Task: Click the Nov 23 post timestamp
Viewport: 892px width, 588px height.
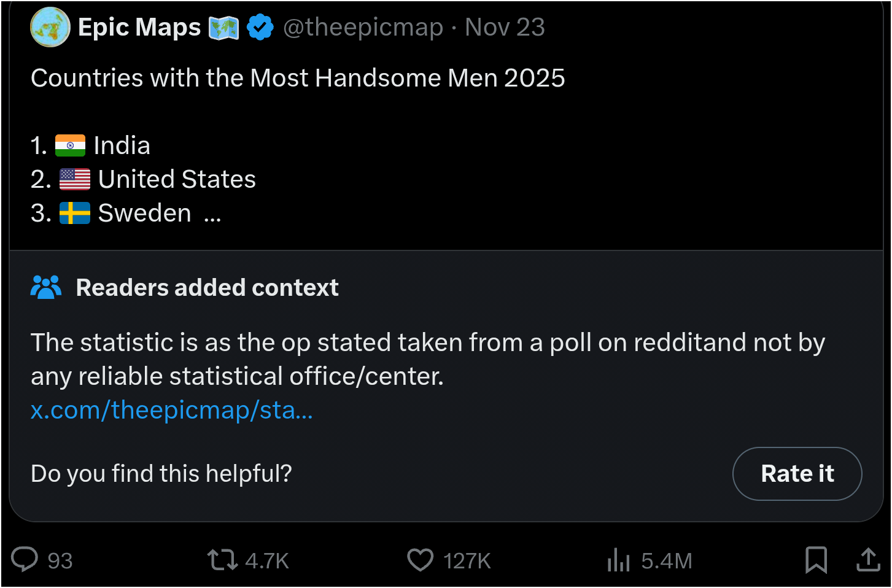Action: click(505, 28)
